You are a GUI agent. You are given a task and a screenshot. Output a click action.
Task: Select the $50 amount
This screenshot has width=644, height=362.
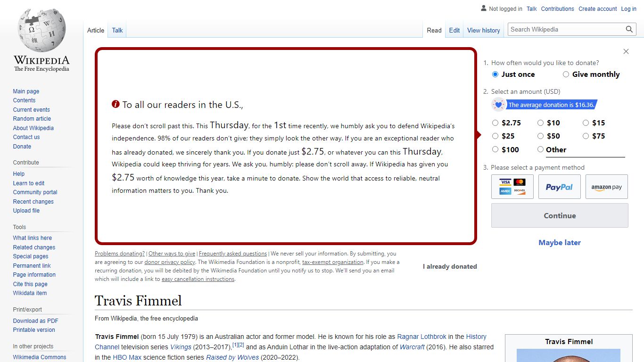540,136
